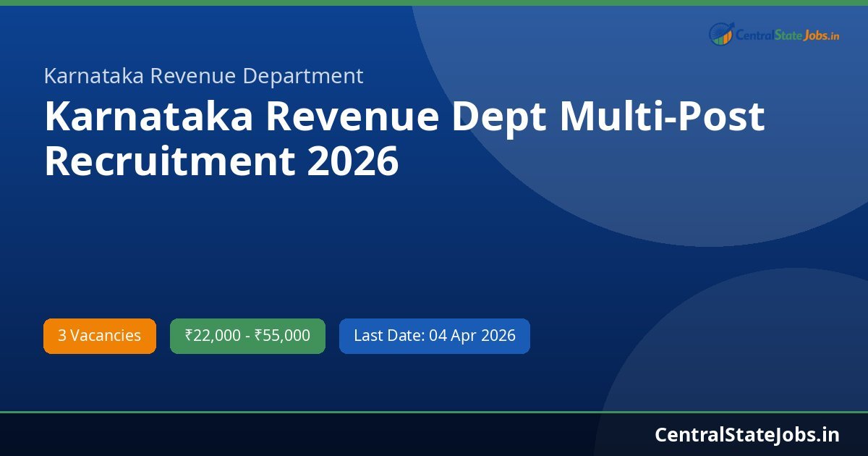Visit CentralStateJobs.in via footer link

745,435
